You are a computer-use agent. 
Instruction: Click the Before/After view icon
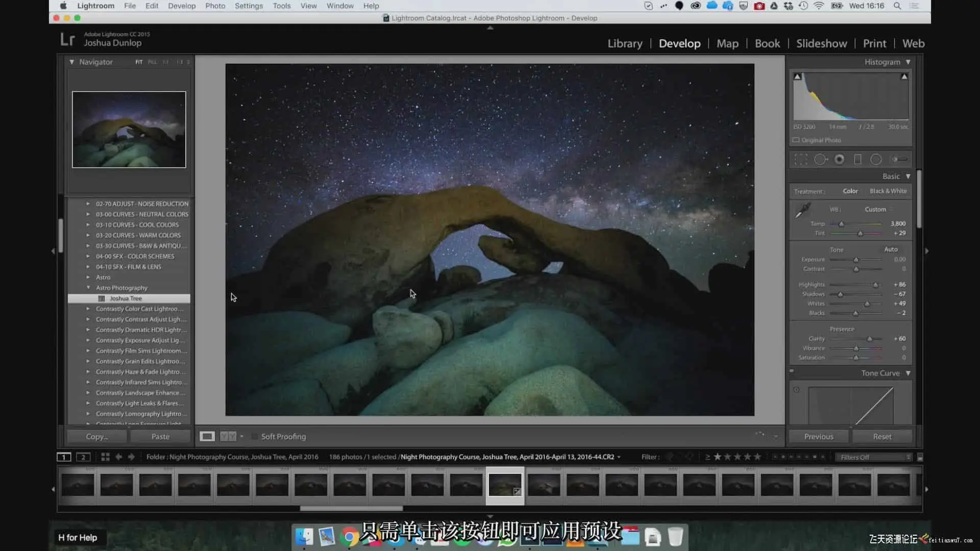point(228,437)
